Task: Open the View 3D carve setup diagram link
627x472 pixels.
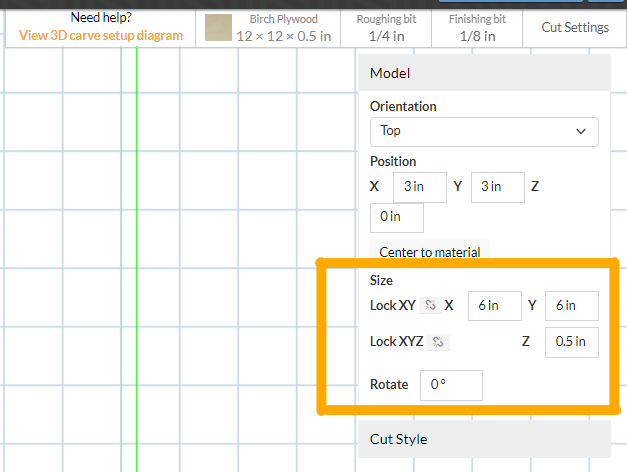Action: pos(101,35)
